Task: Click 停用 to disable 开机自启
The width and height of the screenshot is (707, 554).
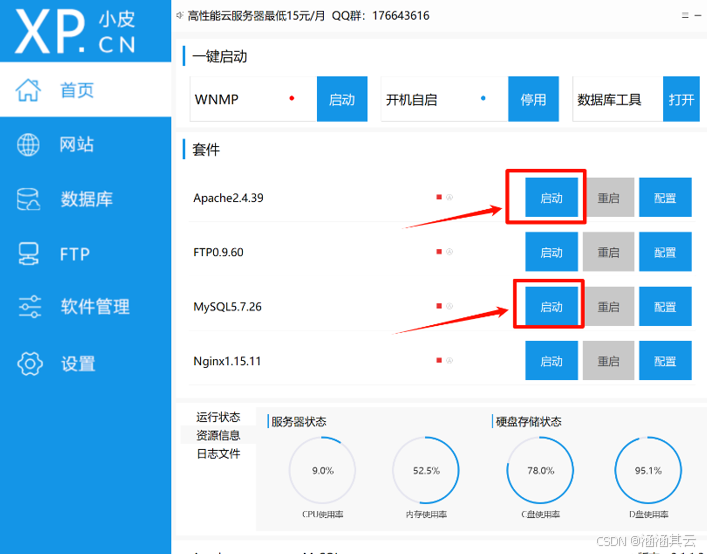Action: pos(533,99)
